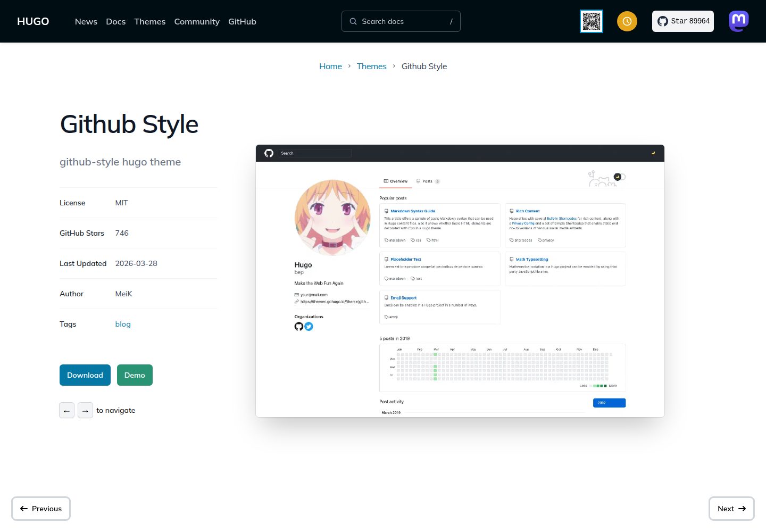Click the MeiK author name
Screen dimensions: 766x532
pos(124,294)
